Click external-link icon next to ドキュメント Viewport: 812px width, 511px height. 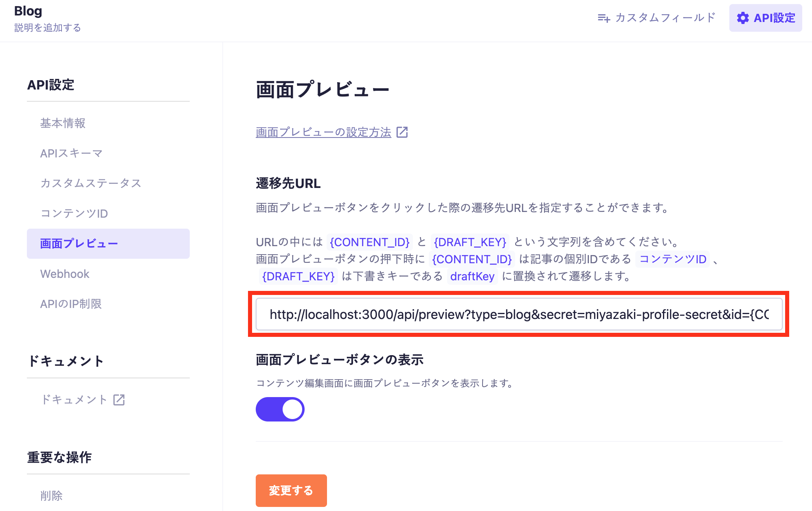point(119,400)
